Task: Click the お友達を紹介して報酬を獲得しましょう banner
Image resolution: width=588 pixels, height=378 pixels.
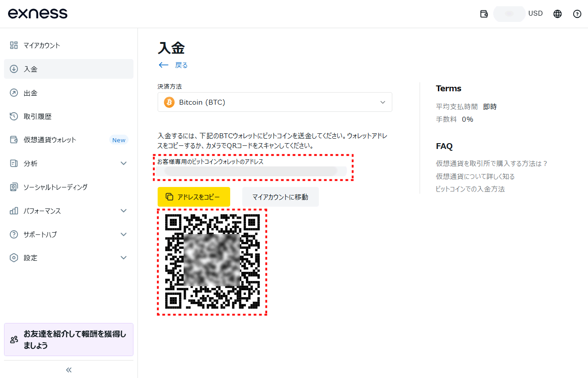Action: (69, 340)
